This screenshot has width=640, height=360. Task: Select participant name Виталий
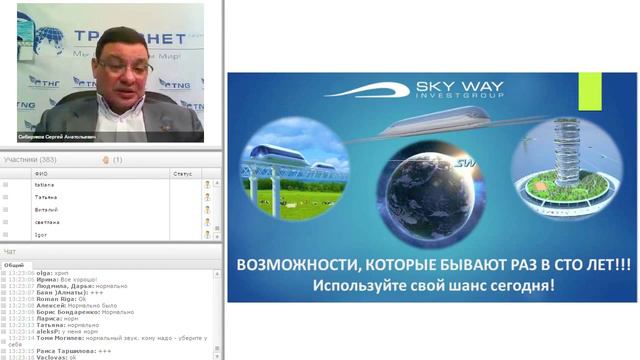pyautogui.click(x=46, y=210)
